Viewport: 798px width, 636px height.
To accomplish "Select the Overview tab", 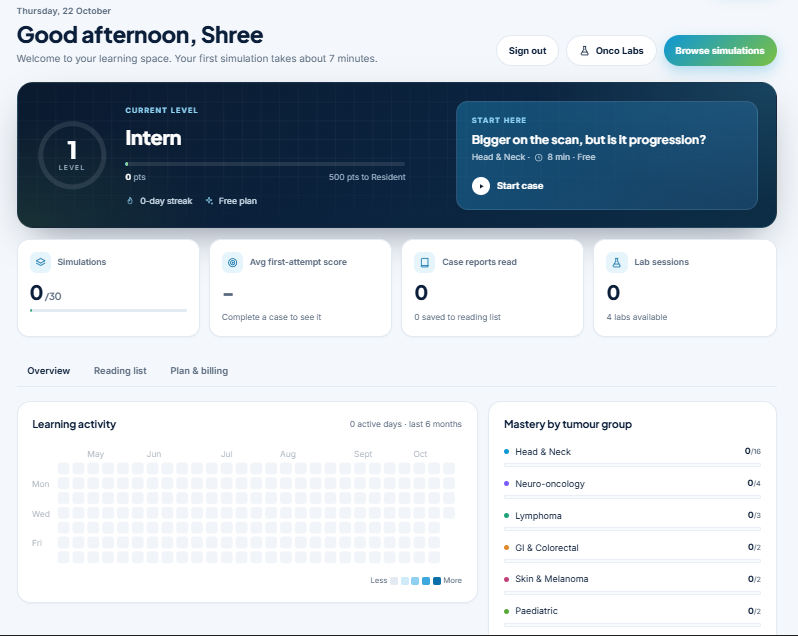I will pyautogui.click(x=49, y=371).
